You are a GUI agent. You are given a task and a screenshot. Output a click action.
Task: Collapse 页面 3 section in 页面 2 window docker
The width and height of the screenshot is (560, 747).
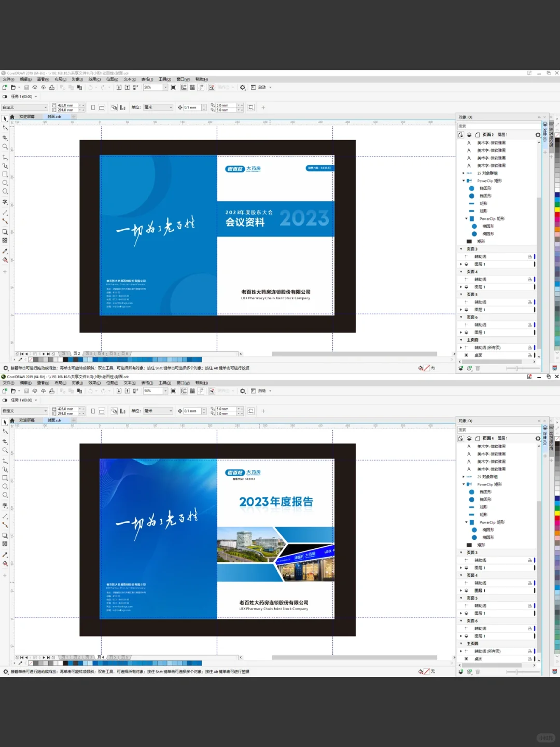461,249
